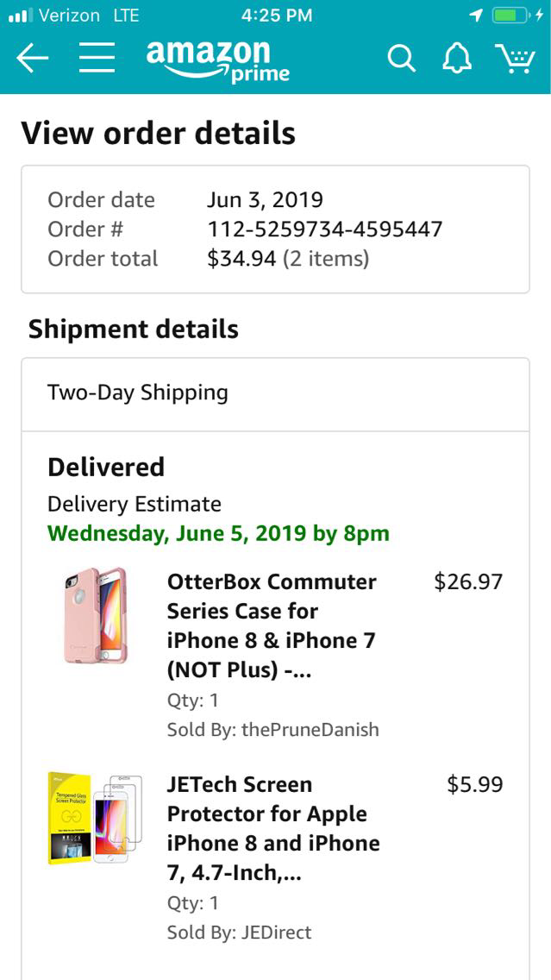Screen dimensions: 551x980
Task: Tap the JETech screen protector thumbnail
Action: (95, 819)
